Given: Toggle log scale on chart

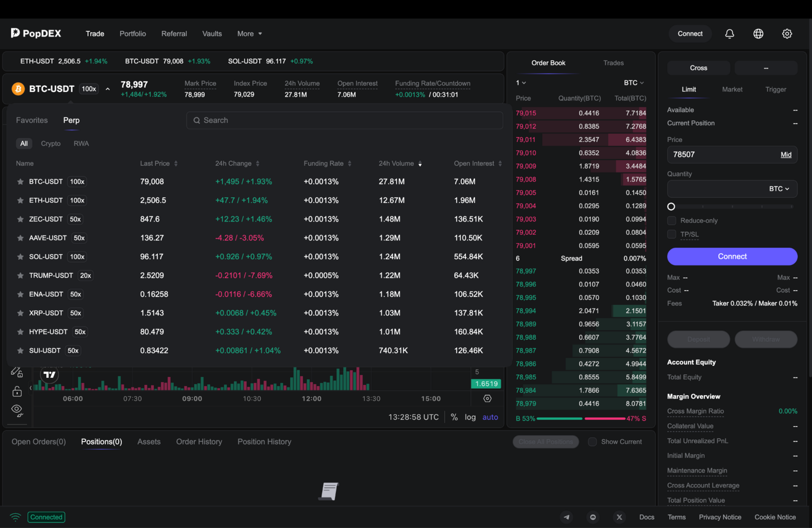Looking at the screenshot, I should click(470, 417).
